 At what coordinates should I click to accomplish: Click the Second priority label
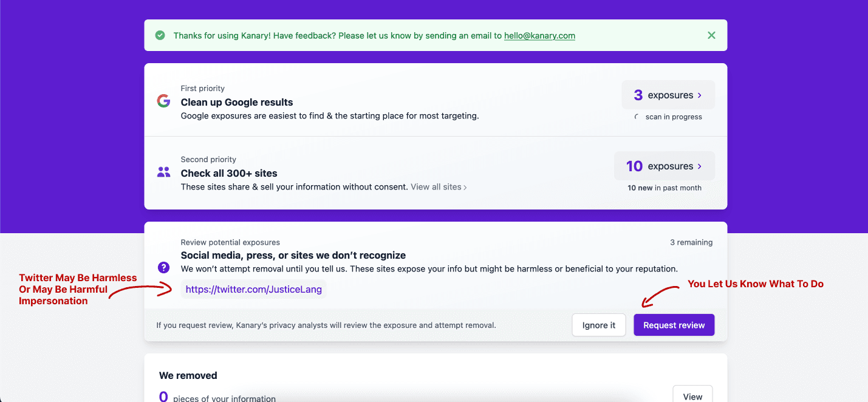(208, 159)
